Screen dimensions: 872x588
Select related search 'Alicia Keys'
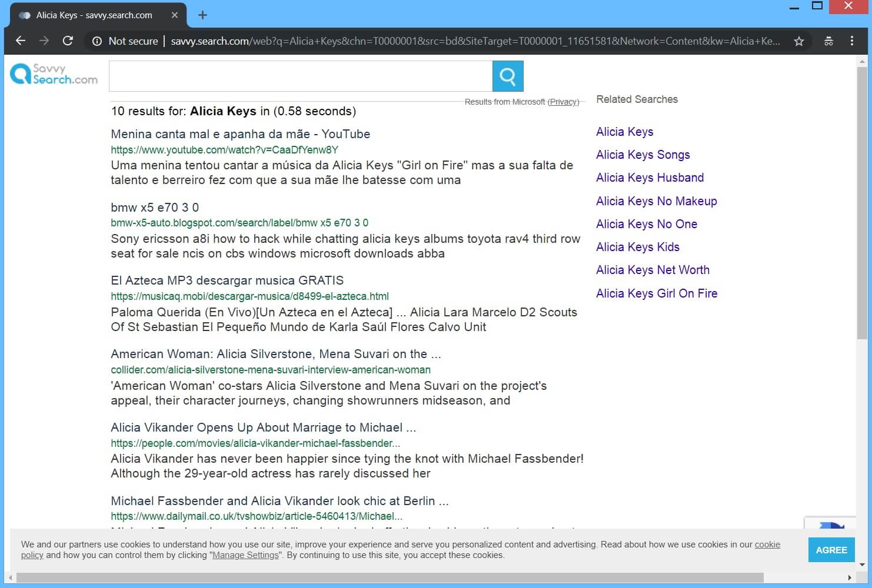pyautogui.click(x=625, y=132)
